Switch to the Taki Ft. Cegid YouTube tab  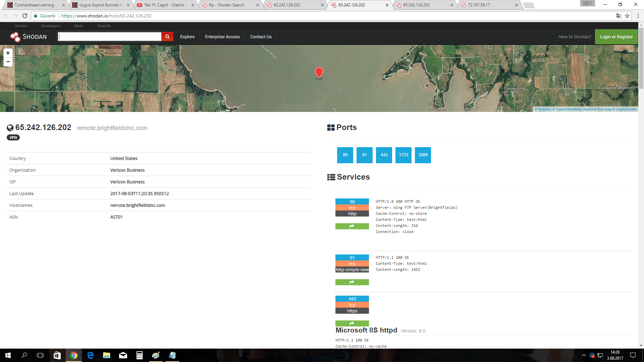coord(165,5)
